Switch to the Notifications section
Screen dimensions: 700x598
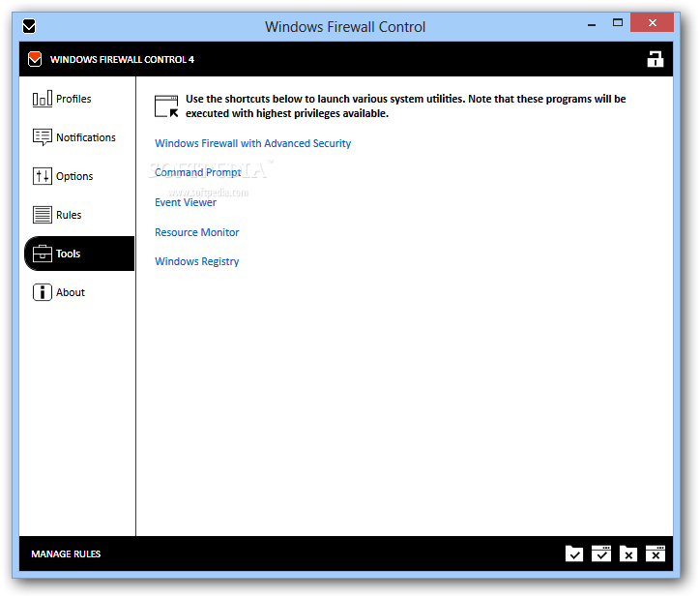pyautogui.click(x=79, y=137)
